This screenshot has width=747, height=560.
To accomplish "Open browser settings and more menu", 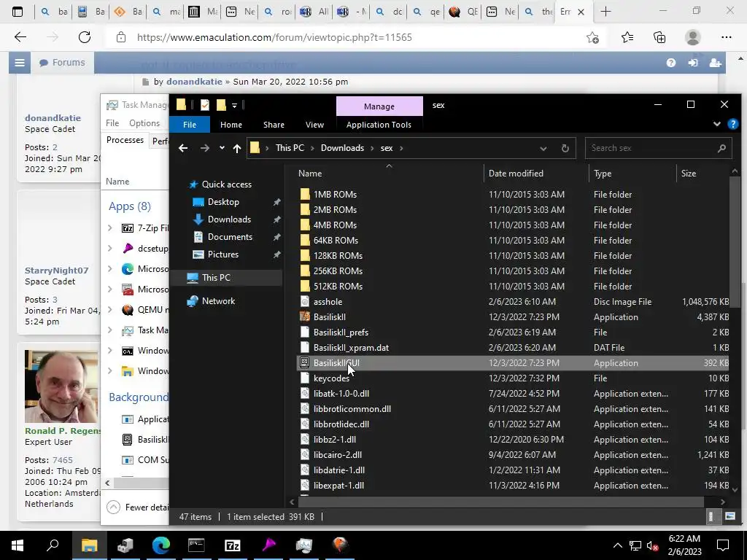I will pyautogui.click(x=726, y=37).
